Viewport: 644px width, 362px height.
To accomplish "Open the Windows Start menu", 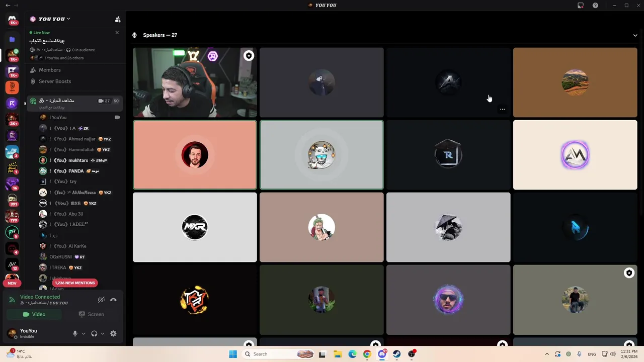I will point(233,354).
